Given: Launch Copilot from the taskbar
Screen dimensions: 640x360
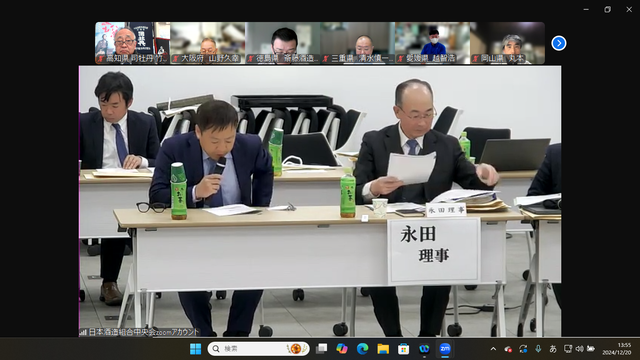Looking at the screenshot, I should pos(342,349).
